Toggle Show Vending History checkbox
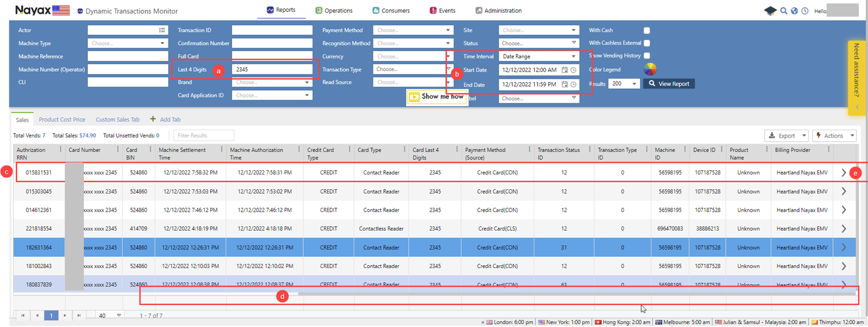 647,56
